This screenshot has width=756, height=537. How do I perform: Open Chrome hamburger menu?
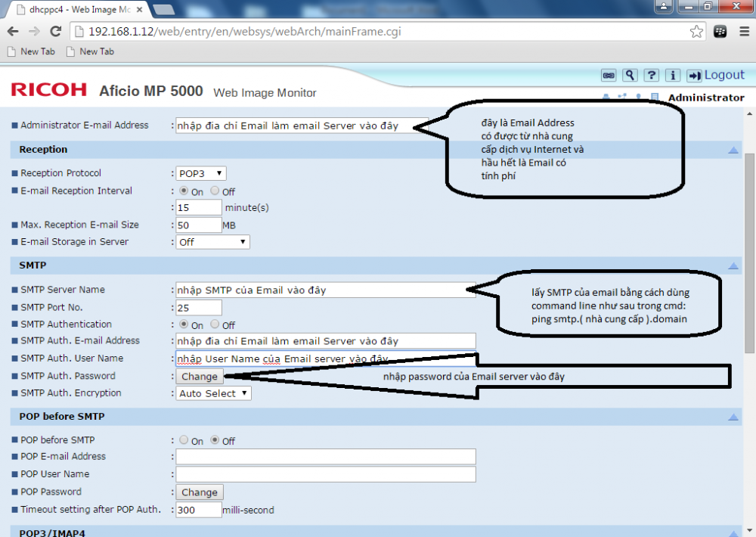tap(742, 32)
